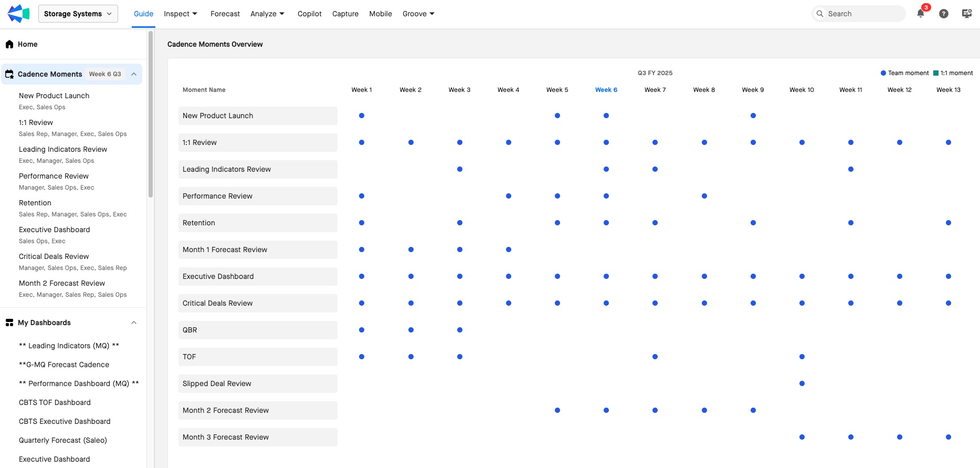Open the Storage Systems dropdown
This screenshot has width=980, height=468.
78,14
